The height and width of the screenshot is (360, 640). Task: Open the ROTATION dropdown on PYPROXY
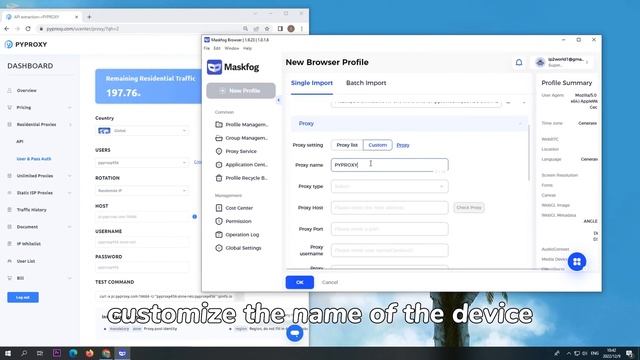pyautogui.click(x=142, y=191)
